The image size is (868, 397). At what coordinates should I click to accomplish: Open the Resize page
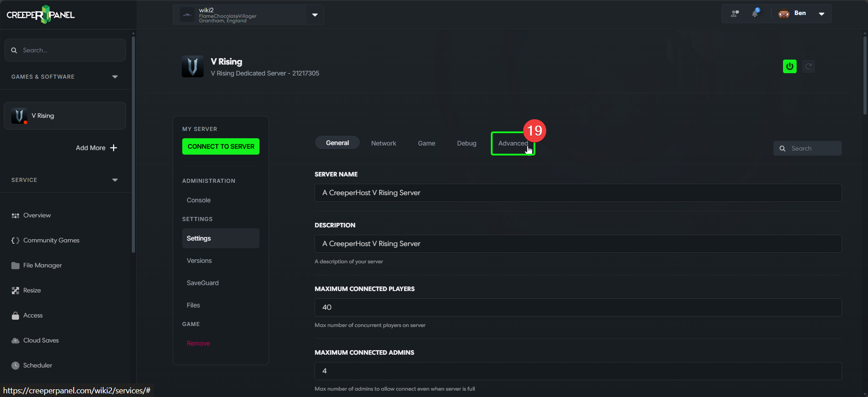click(32, 290)
